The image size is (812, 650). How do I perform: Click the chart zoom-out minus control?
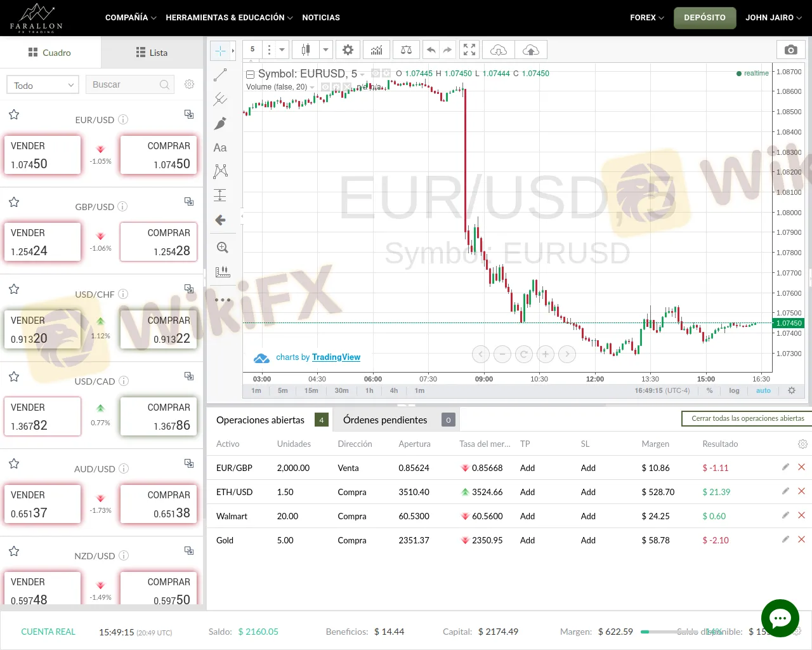502,354
